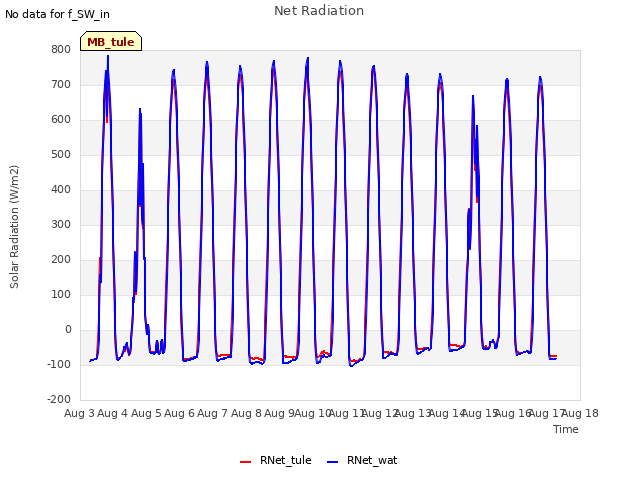The image size is (640, 480).
Task: Click the MB_tule annotation label
Action: 111,41
